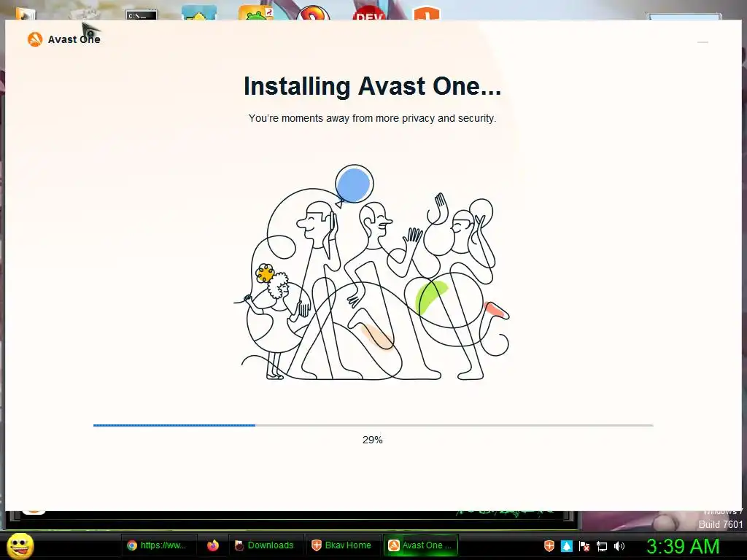Click the command prompt desktop icon
The image size is (747, 560).
coord(142,15)
